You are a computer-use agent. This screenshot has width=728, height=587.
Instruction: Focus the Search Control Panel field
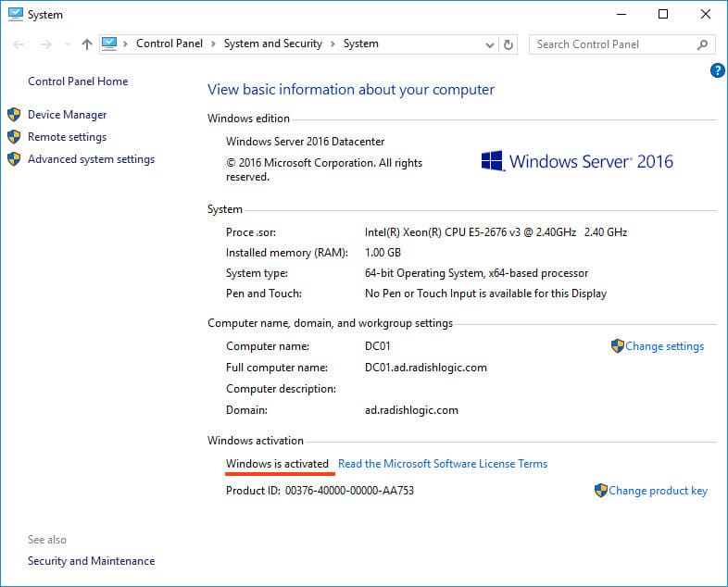pyautogui.click(x=611, y=44)
